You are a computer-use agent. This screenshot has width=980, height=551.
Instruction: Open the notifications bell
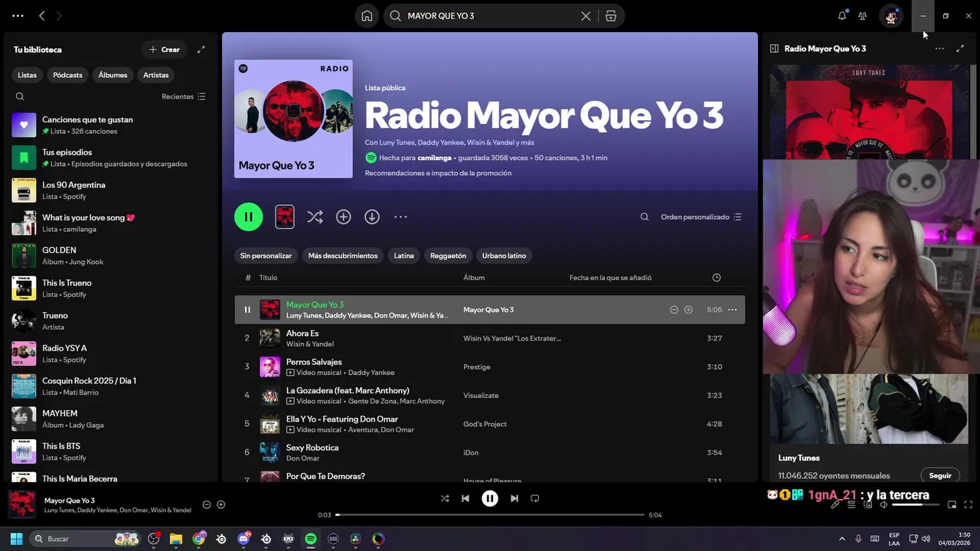click(842, 15)
